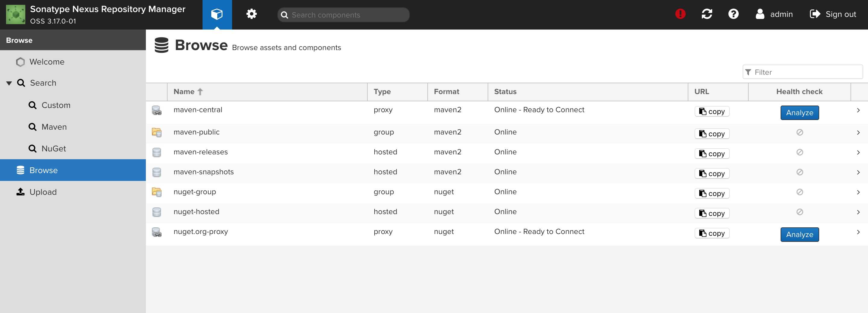868x313 pixels.
Task: Expand nuget-hosted row chevron
Action: pyautogui.click(x=858, y=212)
